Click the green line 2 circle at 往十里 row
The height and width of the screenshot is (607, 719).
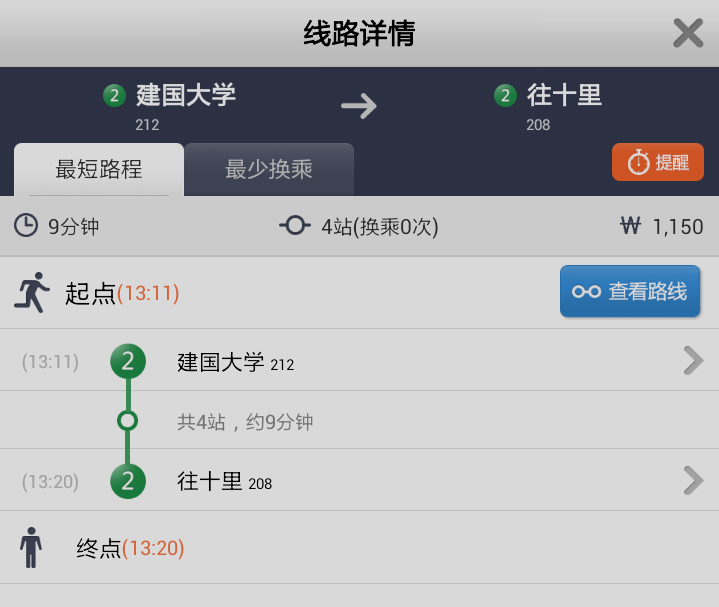click(127, 481)
